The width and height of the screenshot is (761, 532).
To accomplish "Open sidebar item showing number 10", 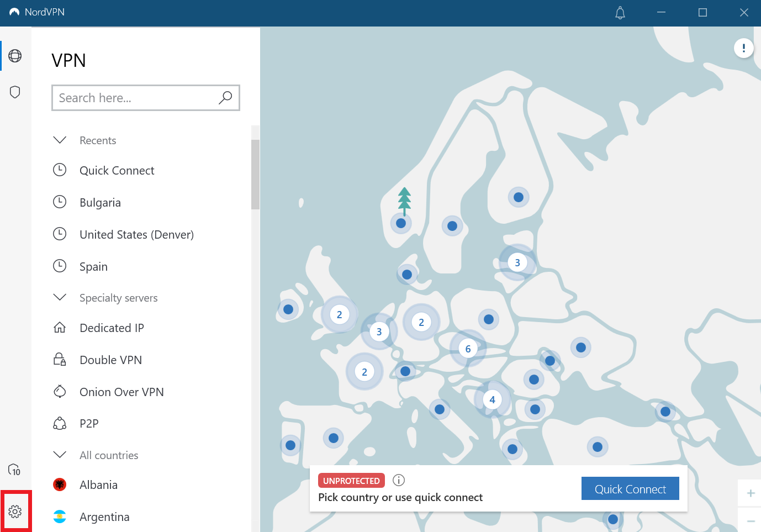I will (x=15, y=470).
